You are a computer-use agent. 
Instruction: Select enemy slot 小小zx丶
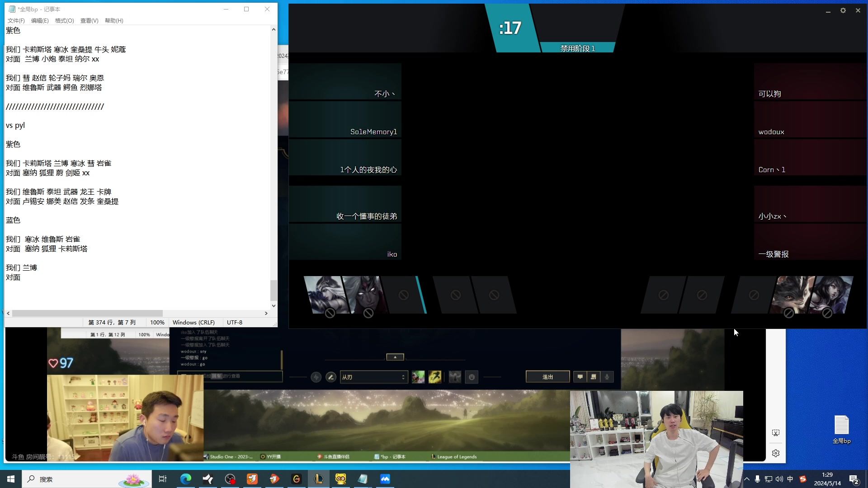pos(810,204)
